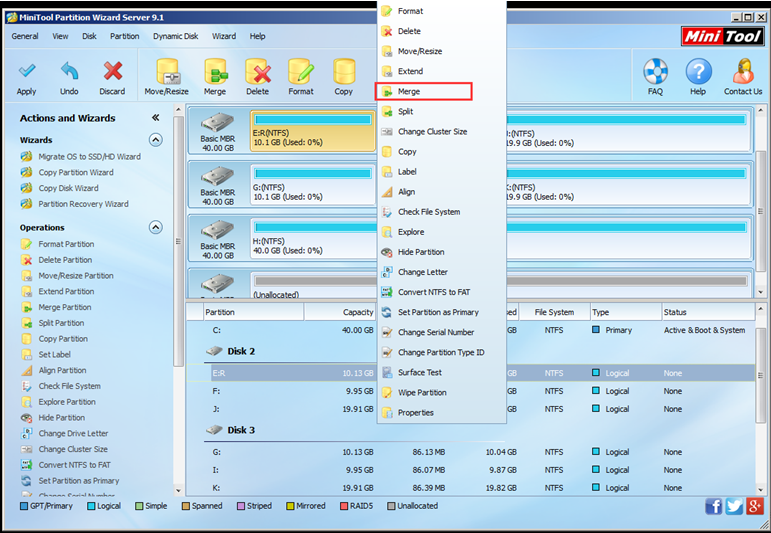
Task: Choose Explore in the context menu
Action: pos(442,232)
